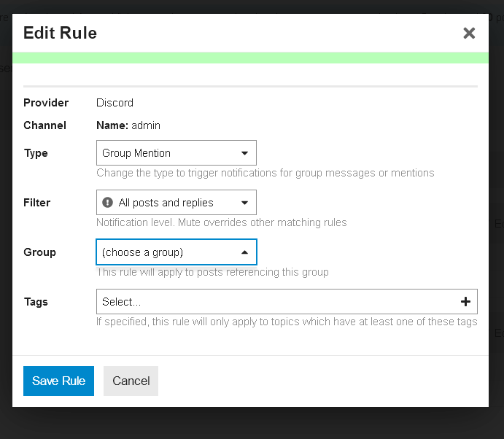
Task: Open the Filter dropdown showing All posts and replies
Action: (176, 203)
